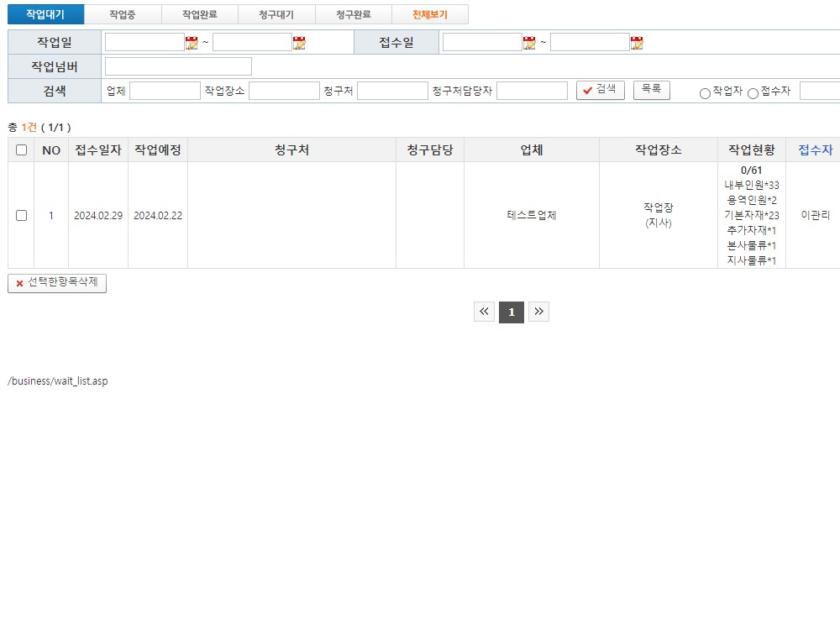Focus the 작업넘버 input field
The image size is (840, 640).
pyautogui.click(x=178, y=66)
